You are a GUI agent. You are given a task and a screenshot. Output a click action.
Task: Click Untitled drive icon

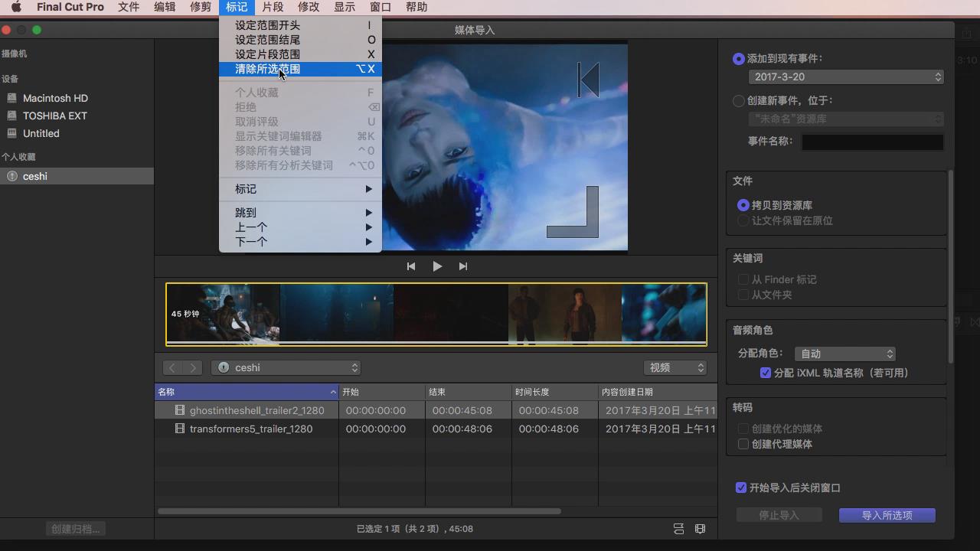(11, 133)
